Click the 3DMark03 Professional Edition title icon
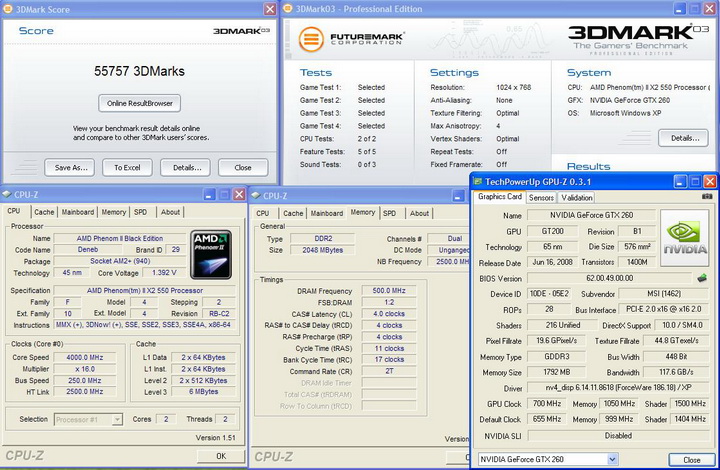The image size is (720, 470). pos(287,9)
